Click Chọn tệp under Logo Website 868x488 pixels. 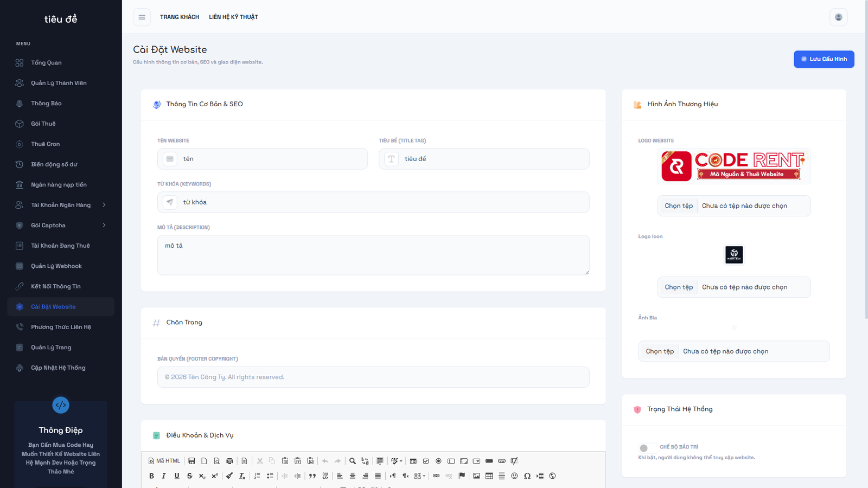click(677, 206)
